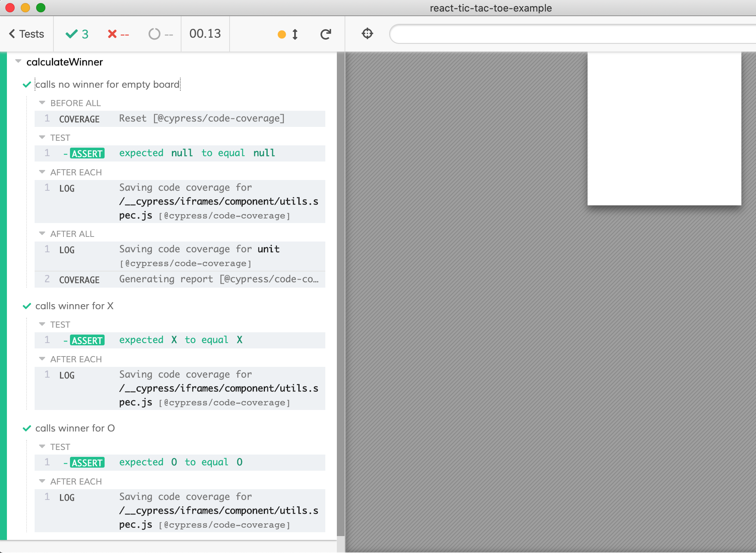Click the first ASSERT badge for null

tap(87, 153)
